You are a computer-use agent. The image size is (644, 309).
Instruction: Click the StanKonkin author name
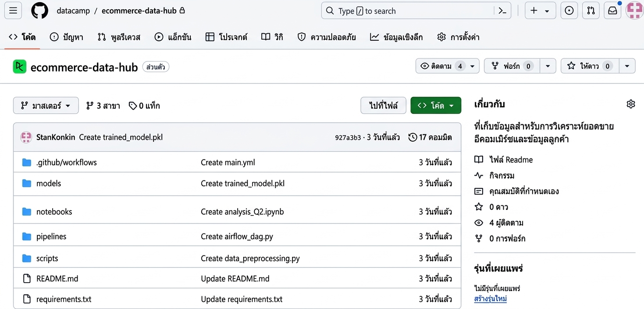click(x=56, y=137)
